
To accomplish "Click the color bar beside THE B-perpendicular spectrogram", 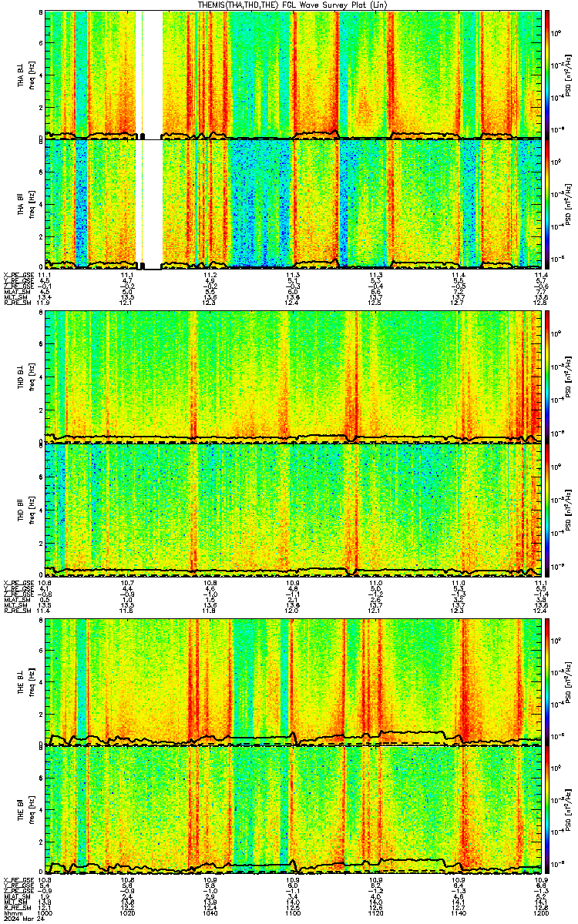I will [x=548, y=681].
